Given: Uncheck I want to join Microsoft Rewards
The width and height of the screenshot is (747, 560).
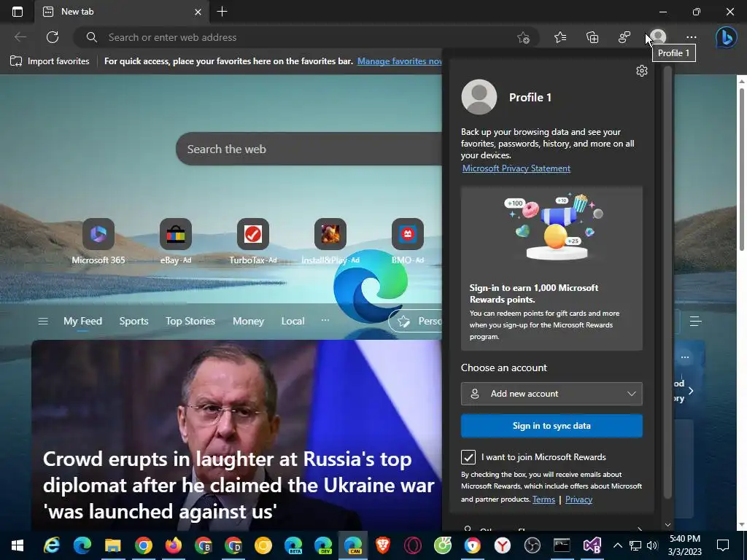Looking at the screenshot, I should click(x=468, y=457).
